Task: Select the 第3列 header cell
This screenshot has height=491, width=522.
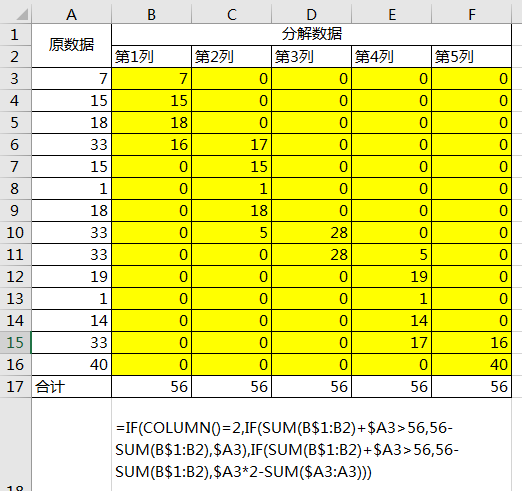Action: tap(311, 57)
